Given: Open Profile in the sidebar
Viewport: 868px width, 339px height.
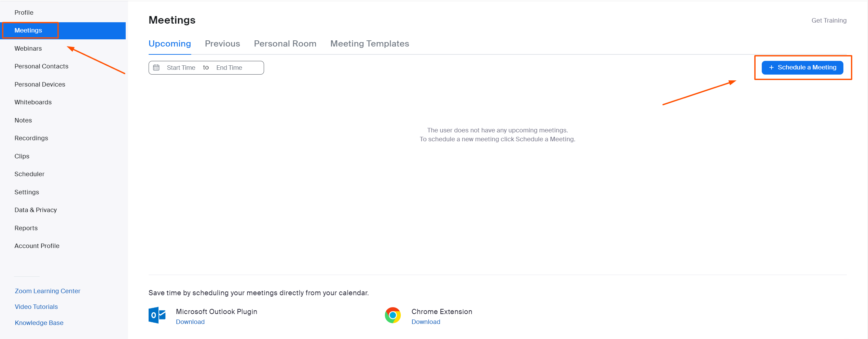Looking at the screenshot, I should click(24, 13).
